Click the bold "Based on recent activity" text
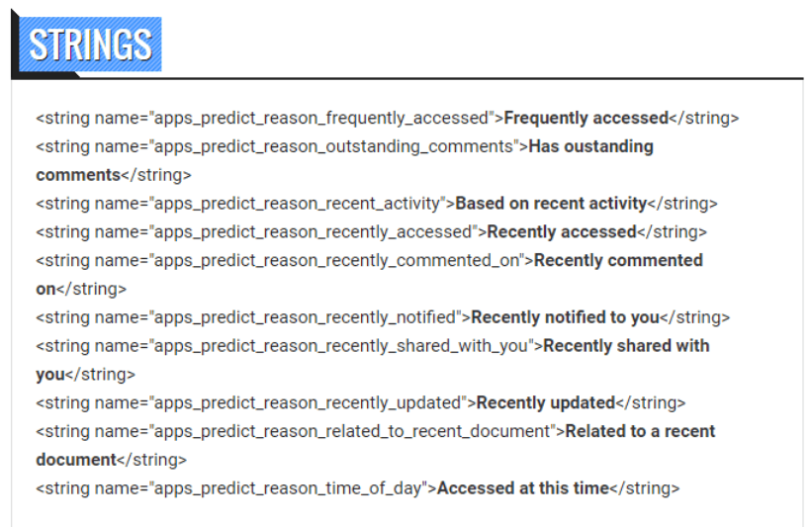Screen dimensions: 812x527 tap(551, 204)
